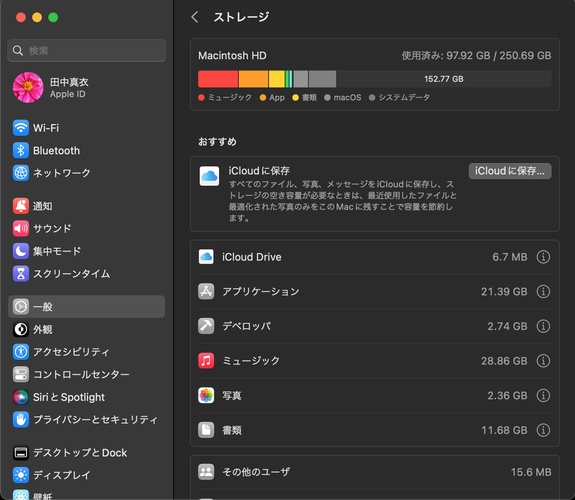This screenshot has width=575, height=500.
Task: Show info for デベロッパ row
Action: (543, 326)
